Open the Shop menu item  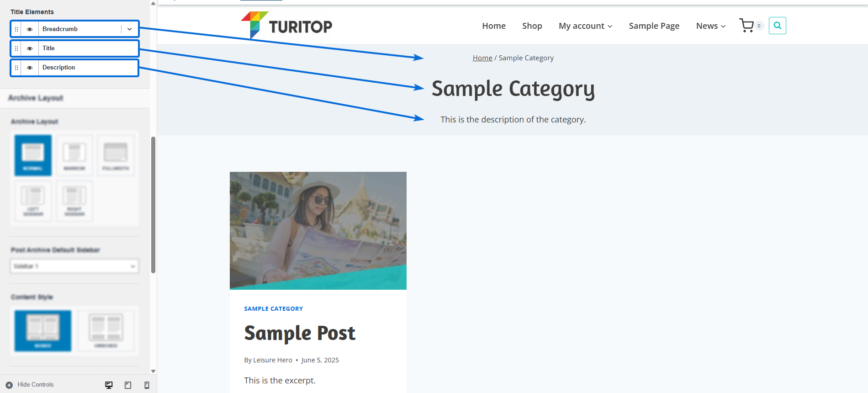(x=532, y=26)
